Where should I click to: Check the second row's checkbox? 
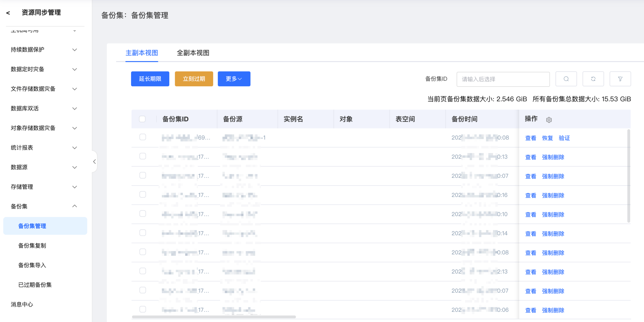coord(143,156)
